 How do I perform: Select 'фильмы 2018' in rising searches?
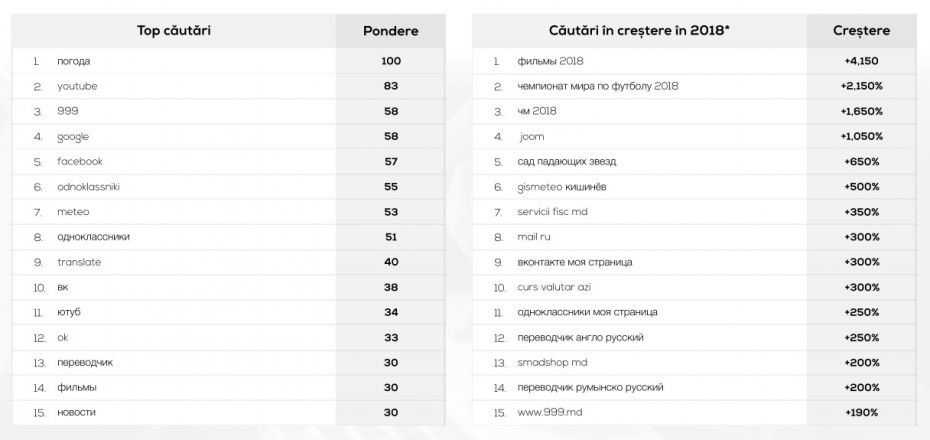[550, 61]
